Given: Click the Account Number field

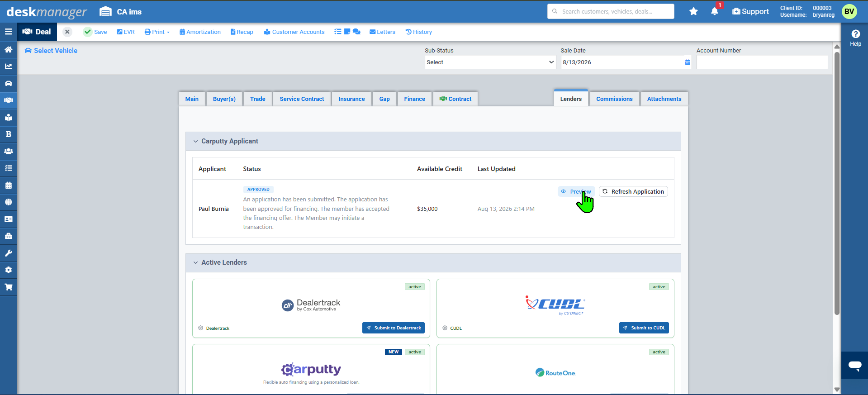Looking at the screenshot, I should (x=762, y=62).
